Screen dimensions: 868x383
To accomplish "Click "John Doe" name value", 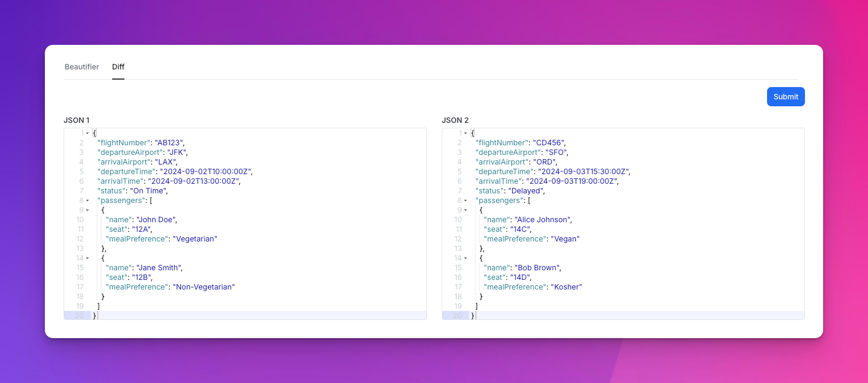I will [x=156, y=220].
